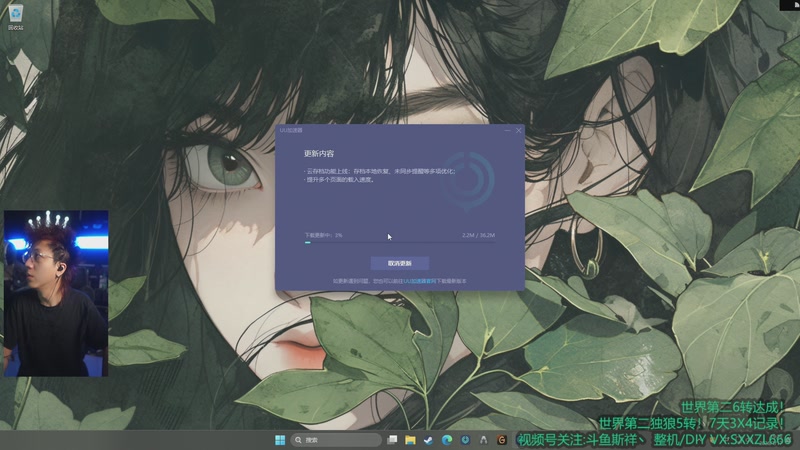This screenshot has width=800, height=450.
Task: Open Microsoft Edge from taskbar
Action: (447, 440)
